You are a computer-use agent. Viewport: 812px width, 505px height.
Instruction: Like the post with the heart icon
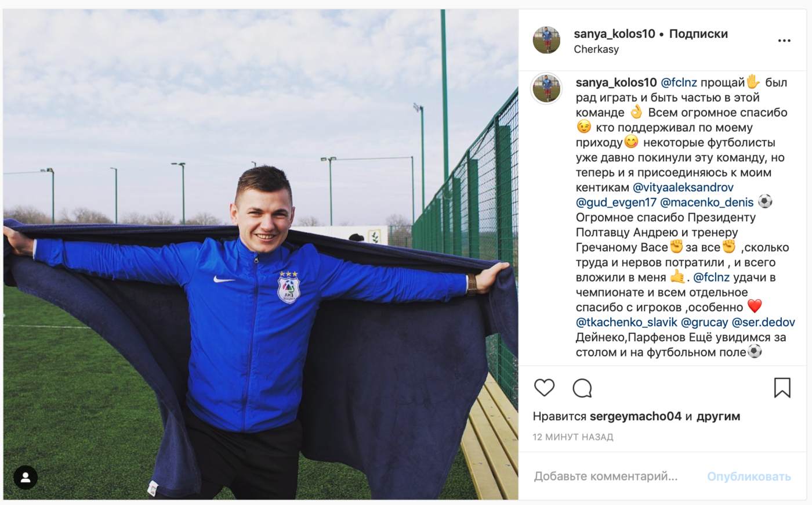544,388
